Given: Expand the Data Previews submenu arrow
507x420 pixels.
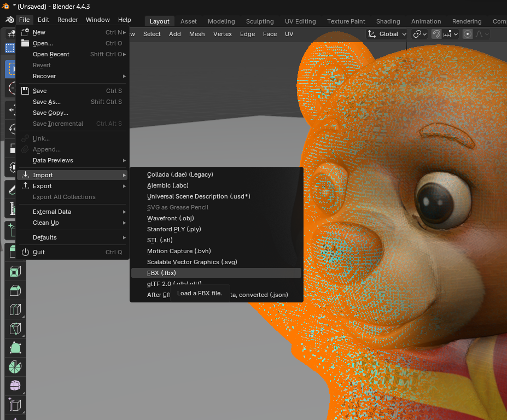Looking at the screenshot, I should point(124,160).
